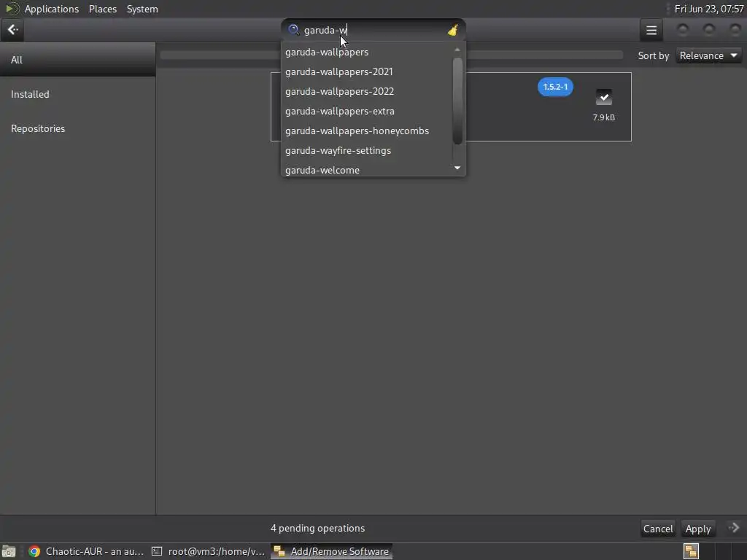This screenshot has width=747, height=560.
Task: Click the 4 pending operations label
Action: 318,528
